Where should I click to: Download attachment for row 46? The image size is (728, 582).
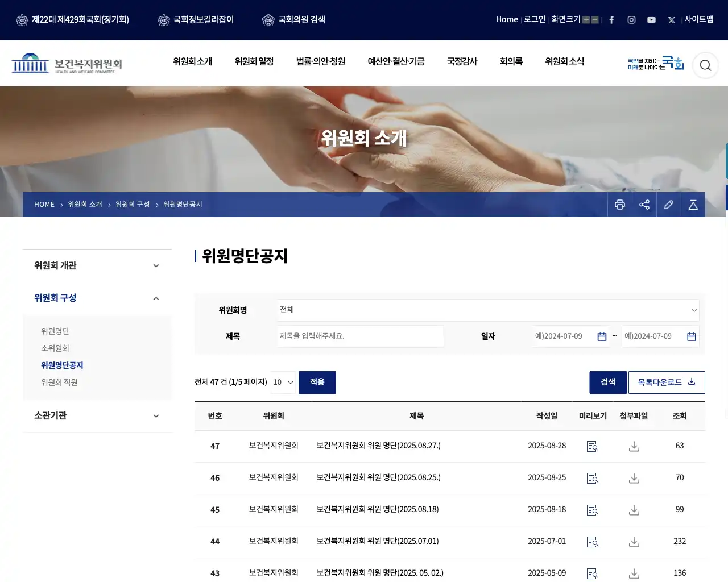tap(634, 479)
